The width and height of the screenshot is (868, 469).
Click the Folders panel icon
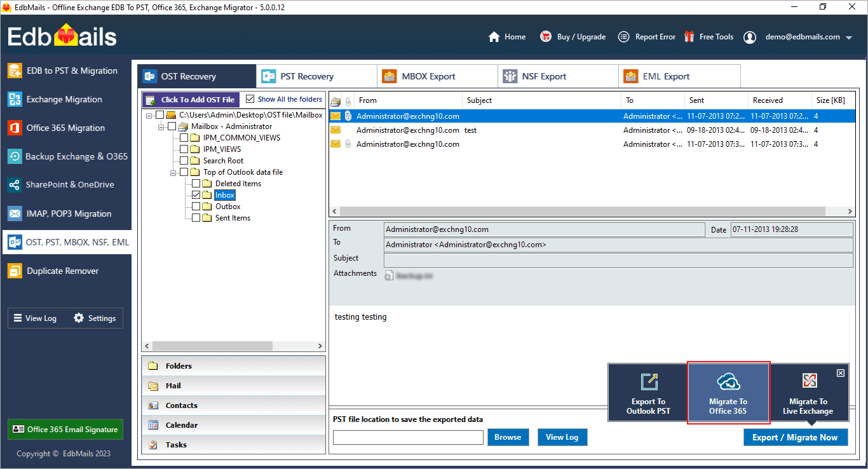click(x=153, y=366)
